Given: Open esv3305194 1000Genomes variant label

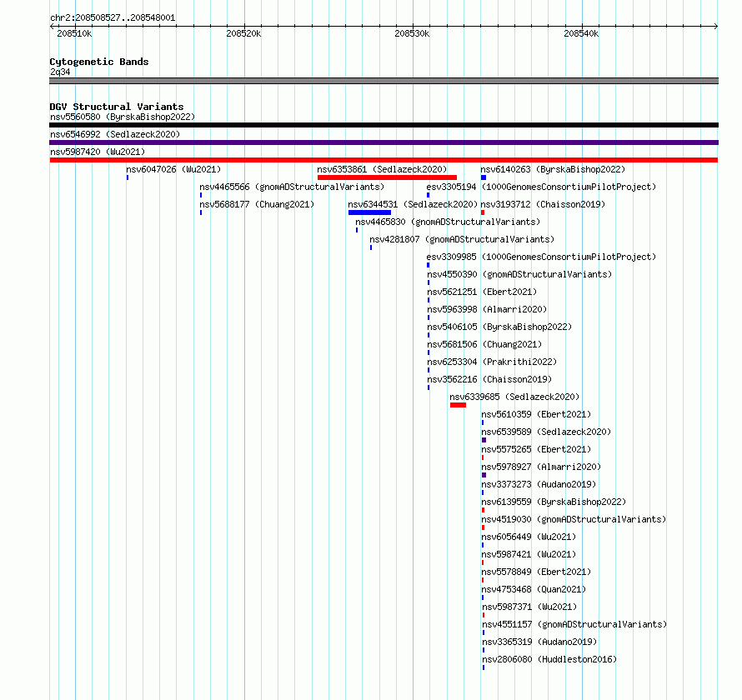Looking at the screenshot, I should point(541,187).
